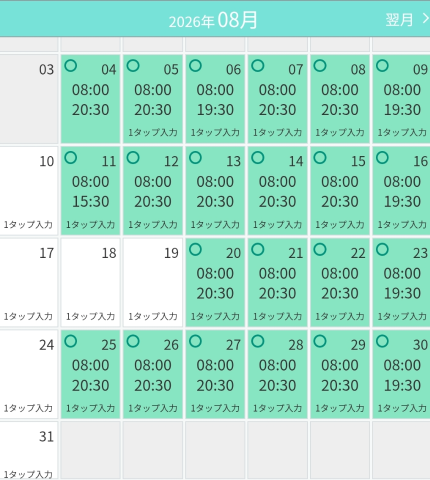Select the day 24 calendar cell
The width and height of the screenshot is (430, 480).
pyautogui.click(x=29, y=374)
